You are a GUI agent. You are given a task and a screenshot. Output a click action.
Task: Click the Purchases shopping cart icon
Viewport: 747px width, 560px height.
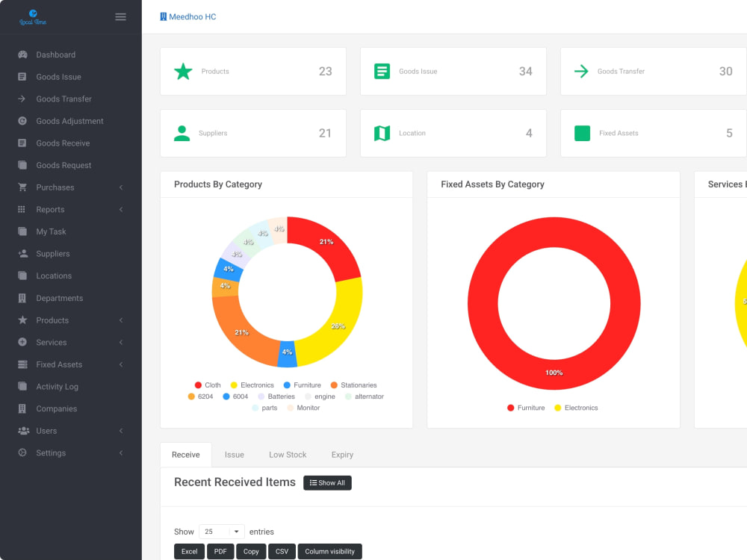(22, 187)
